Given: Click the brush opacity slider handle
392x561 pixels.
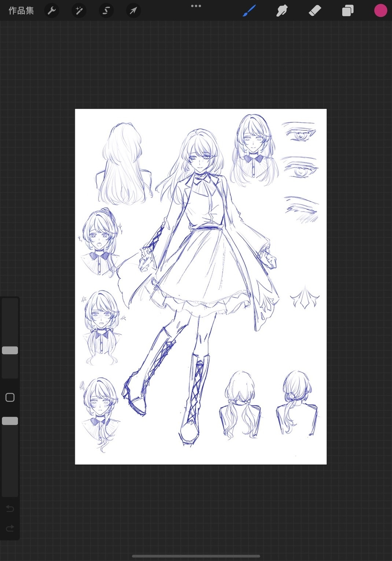Looking at the screenshot, I should tap(10, 421).
